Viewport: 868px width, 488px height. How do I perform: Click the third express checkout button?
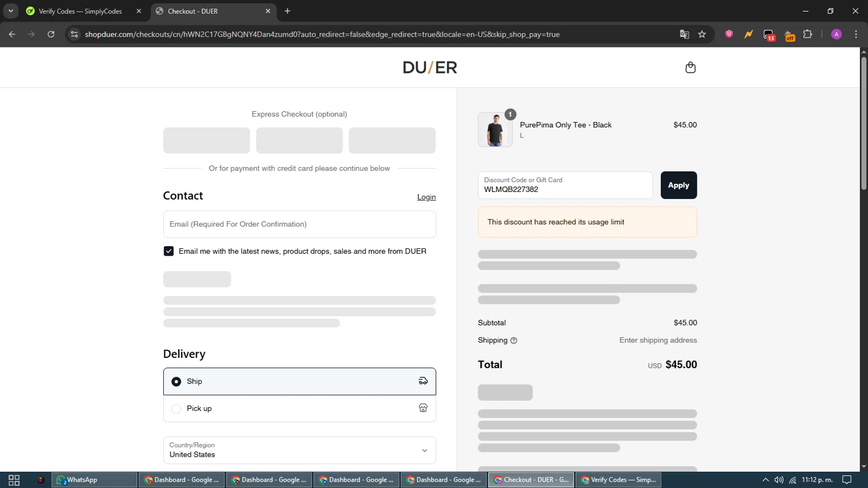point(392,141)
